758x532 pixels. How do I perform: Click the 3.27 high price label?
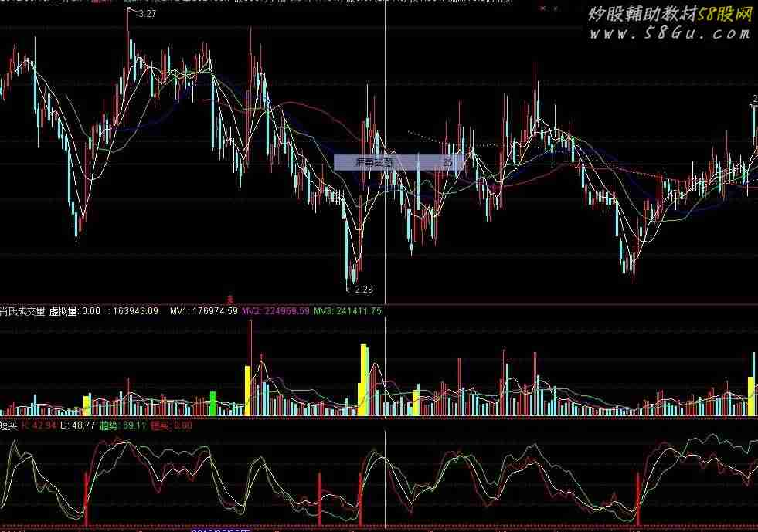147,14
